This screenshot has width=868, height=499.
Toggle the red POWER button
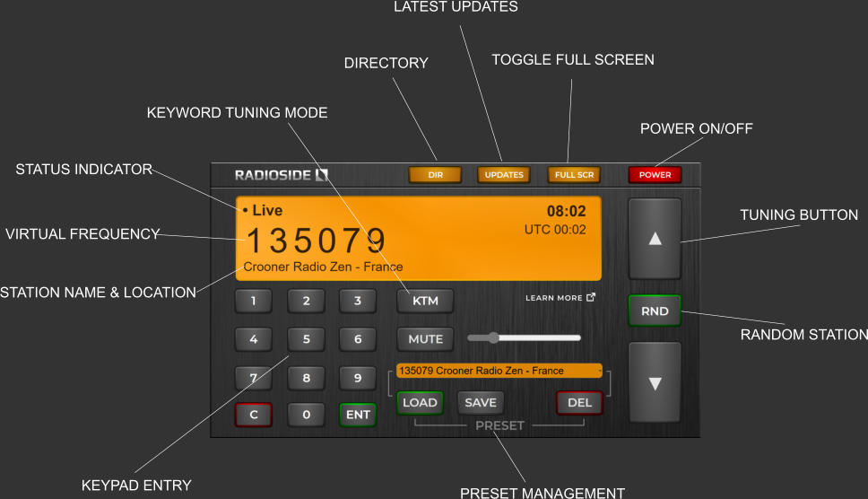(655, 175)
